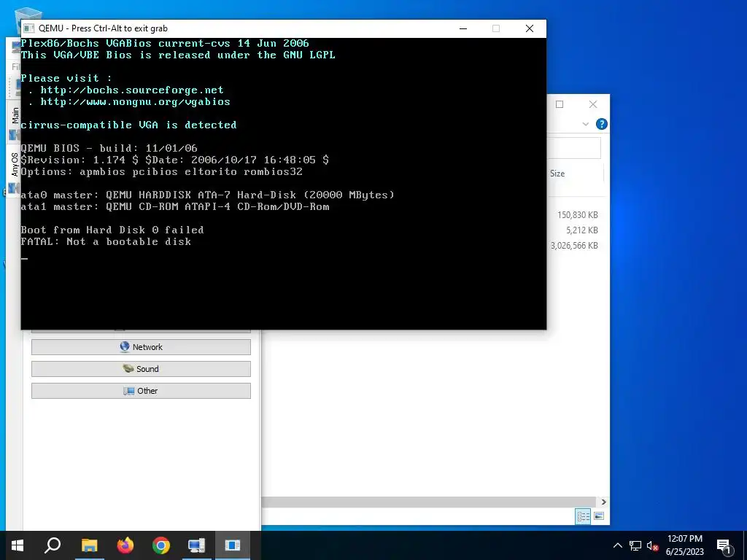Maximize the File Explorer window

[x=560, y=104]
